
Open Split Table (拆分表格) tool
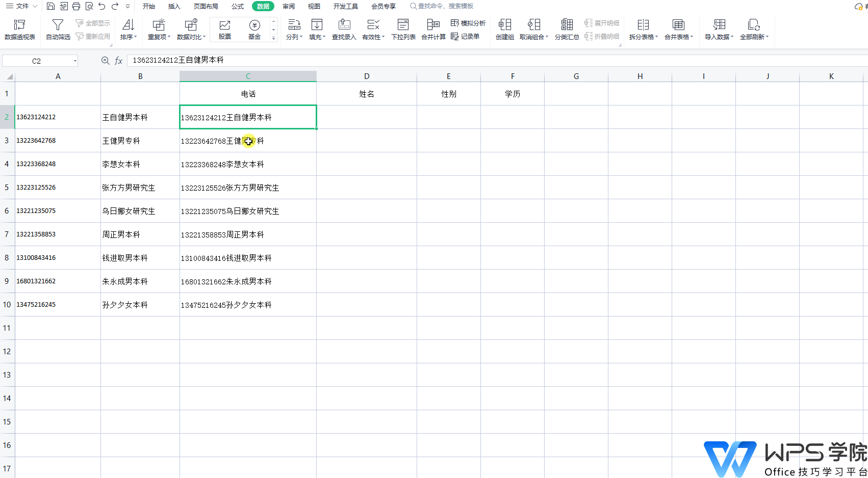[643, 30]
